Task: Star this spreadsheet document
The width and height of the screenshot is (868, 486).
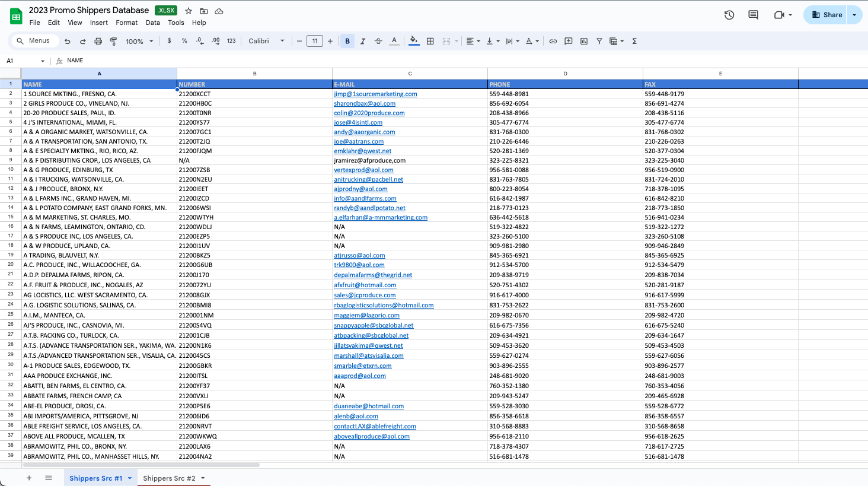Action: coord(189,11)
